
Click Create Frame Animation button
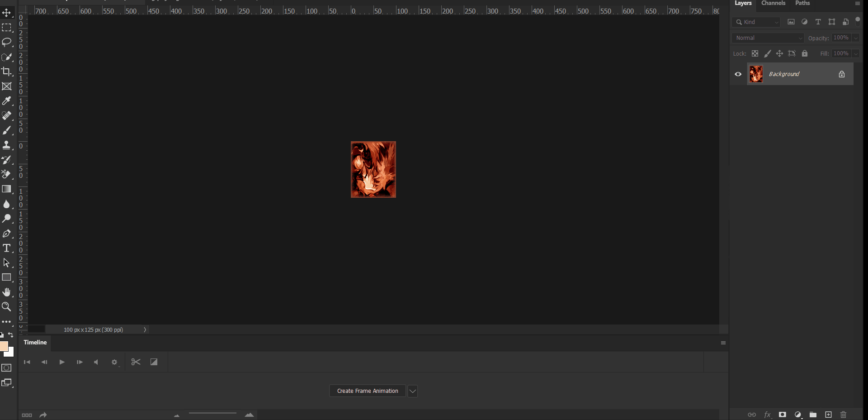[x=368, y=391]
